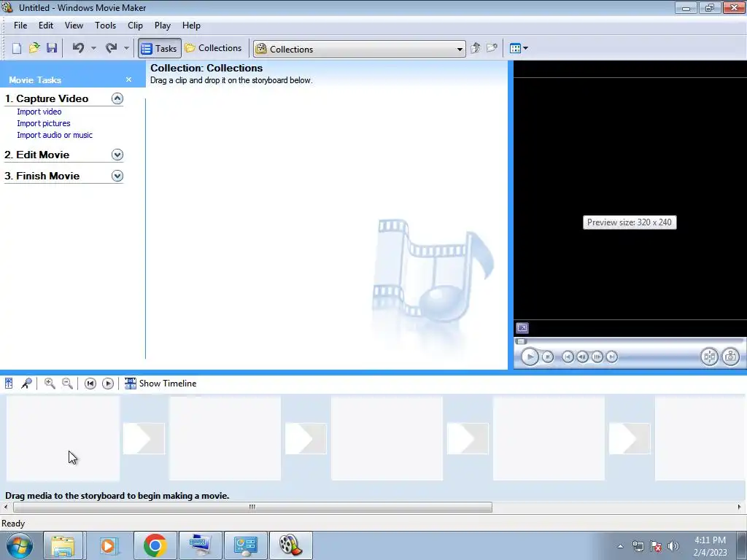Click the preview seek bar slider

(x=521, y=341)
